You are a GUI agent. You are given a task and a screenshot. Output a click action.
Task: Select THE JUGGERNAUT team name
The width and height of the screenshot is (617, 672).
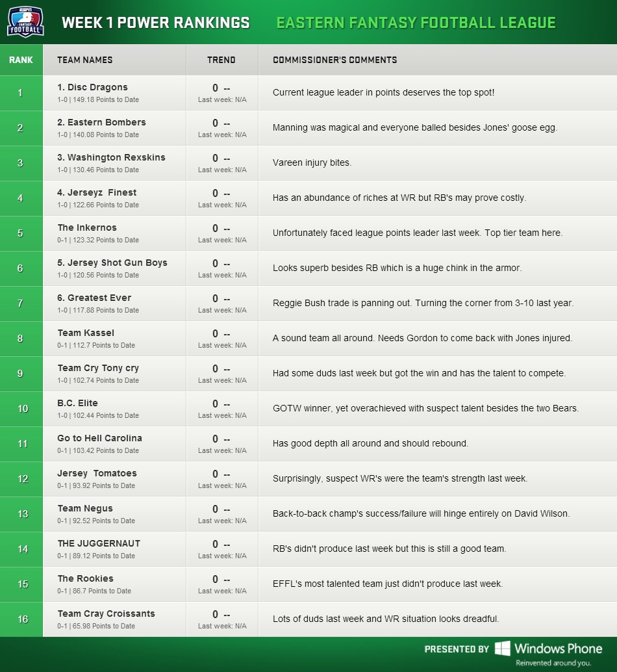pos(99,544)
